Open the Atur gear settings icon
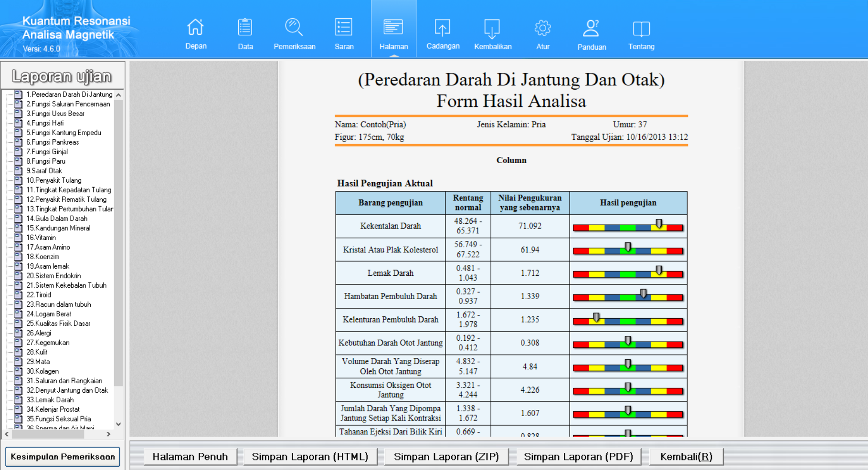The image size is (868, 470). tap(542, 28)
